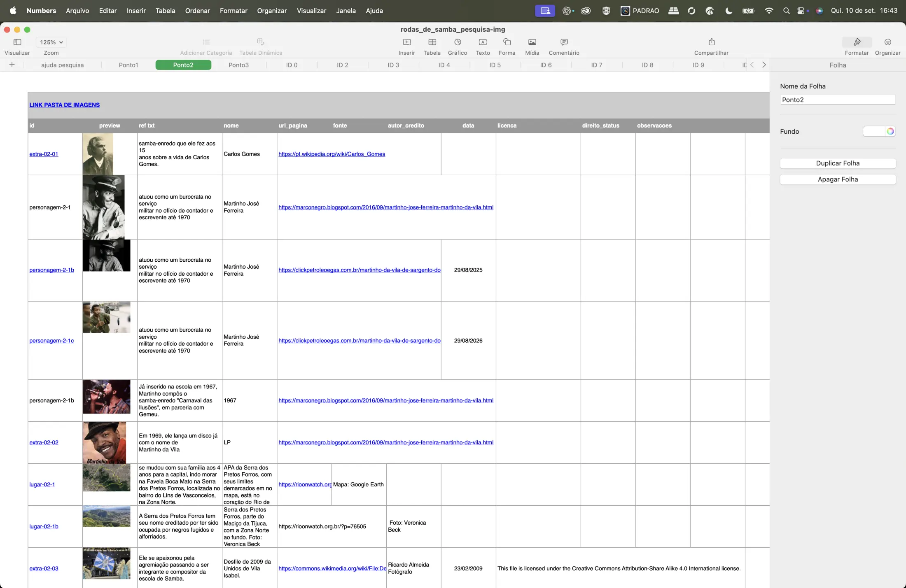Show previous sheet tabs with left chevron
906x588 pixels.
tap(752, 65)
